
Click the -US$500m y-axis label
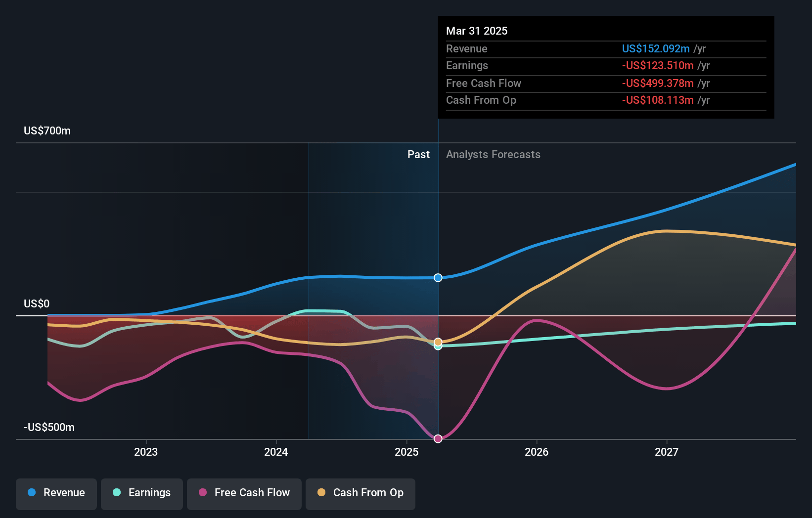[x=49, y=428]
